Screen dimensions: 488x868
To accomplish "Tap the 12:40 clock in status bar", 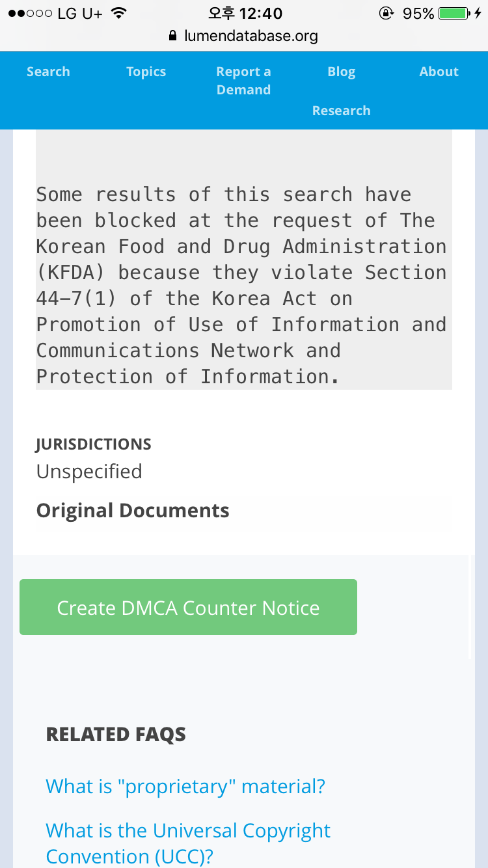I will click(x=245, y=13).
